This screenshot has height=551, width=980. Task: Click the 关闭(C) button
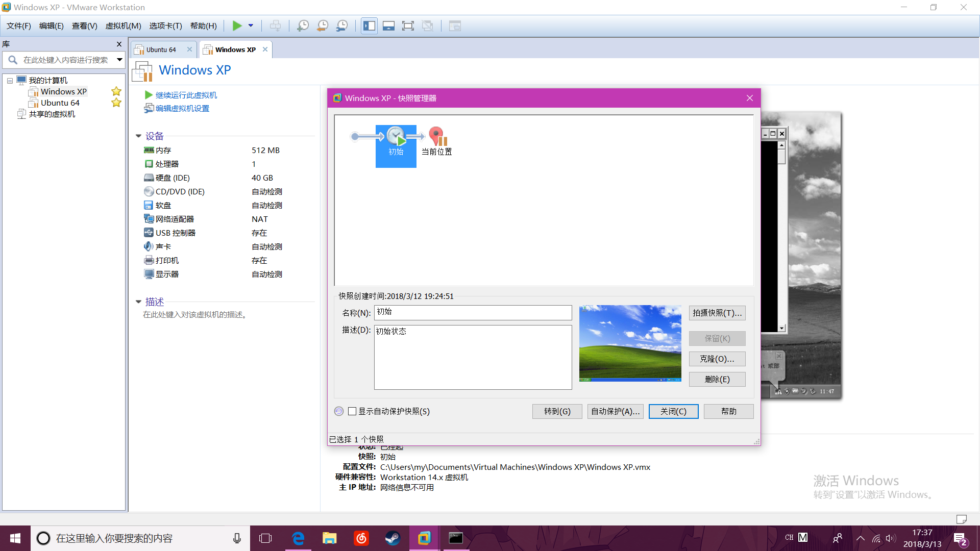(674, 411)
